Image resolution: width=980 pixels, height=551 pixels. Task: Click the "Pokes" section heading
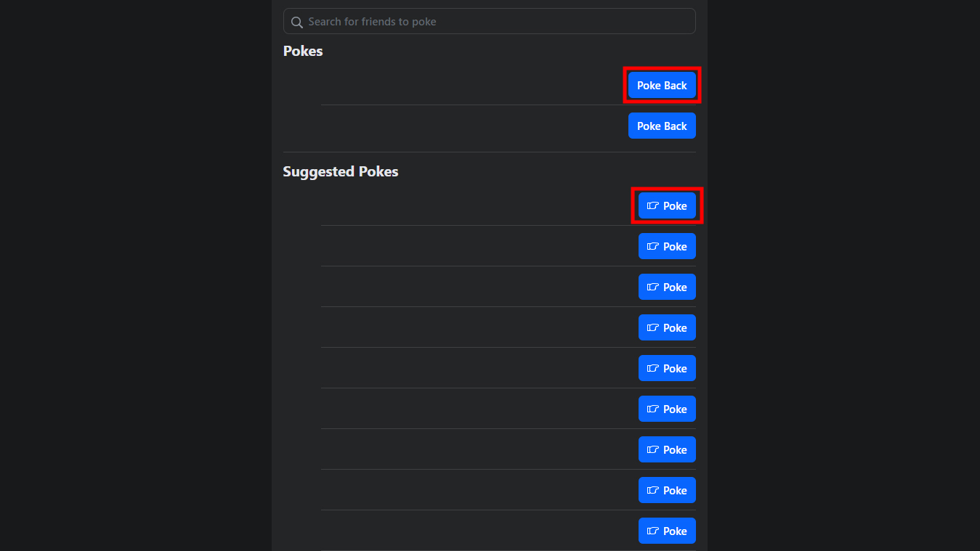(x=303, y=51)
